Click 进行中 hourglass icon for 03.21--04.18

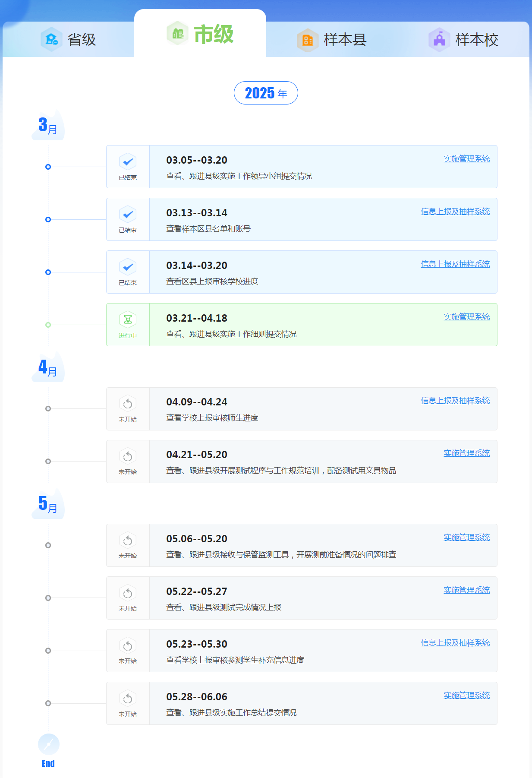pos(128,320)
